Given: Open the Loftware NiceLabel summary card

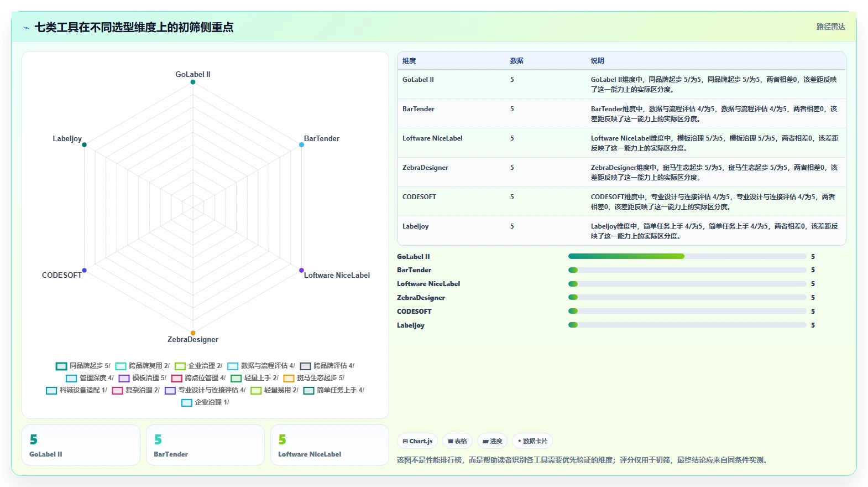Looking at the screenshot, I should click(x=330, y=445).
